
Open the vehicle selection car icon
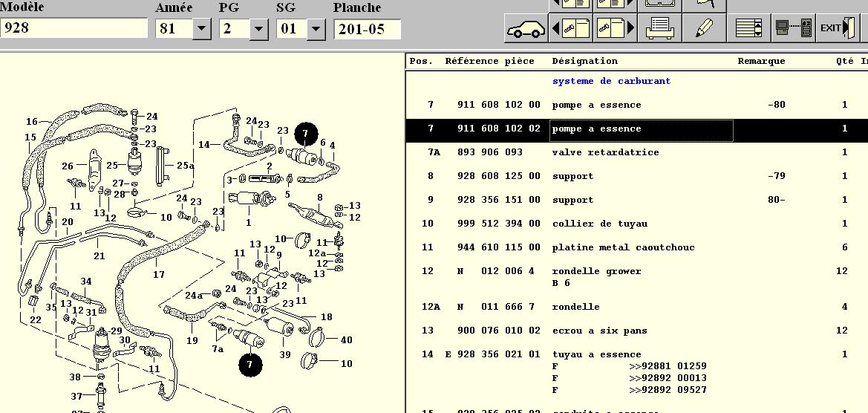(x=526, y=27)
